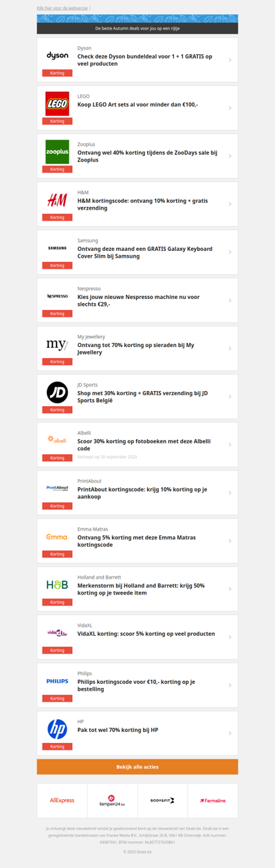Screen dimensions: 275x868
Task: Open the LEGO logo image
Action: pos(57,103)
